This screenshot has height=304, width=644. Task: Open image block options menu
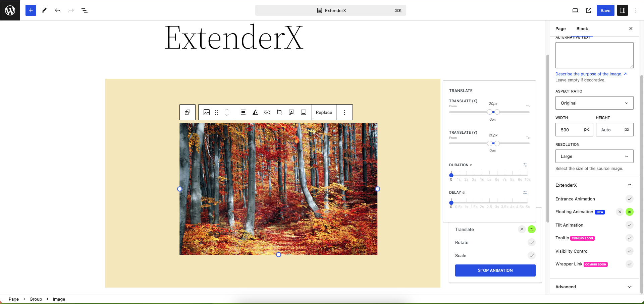(344, 112)
